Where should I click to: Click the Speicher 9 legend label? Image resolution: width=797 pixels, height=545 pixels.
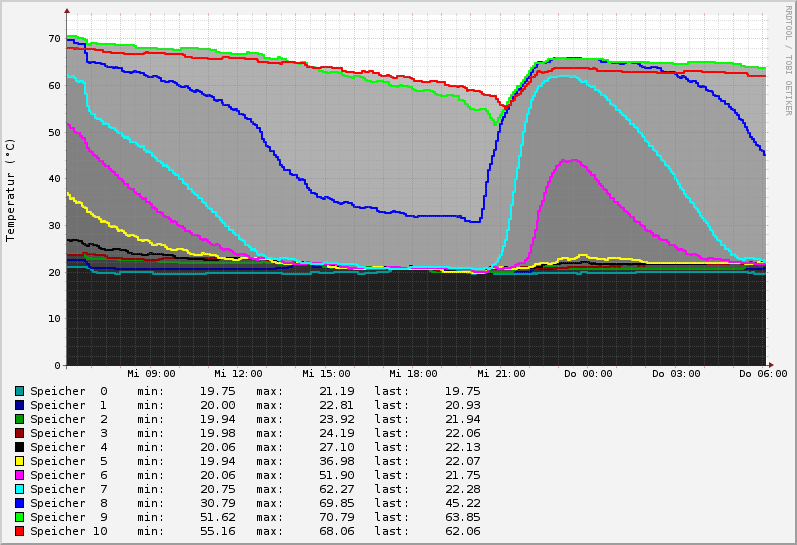pos(68,517)
